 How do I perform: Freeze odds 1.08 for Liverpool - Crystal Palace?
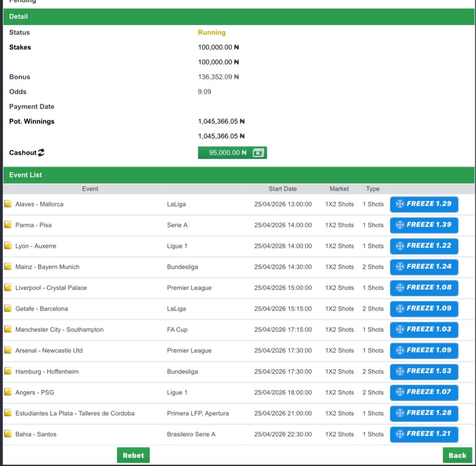pos(424,288)
